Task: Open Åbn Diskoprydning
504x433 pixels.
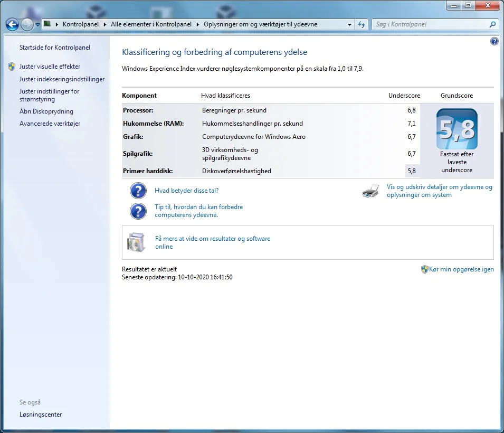Action: pyautogui.click(x=46, y=111)
